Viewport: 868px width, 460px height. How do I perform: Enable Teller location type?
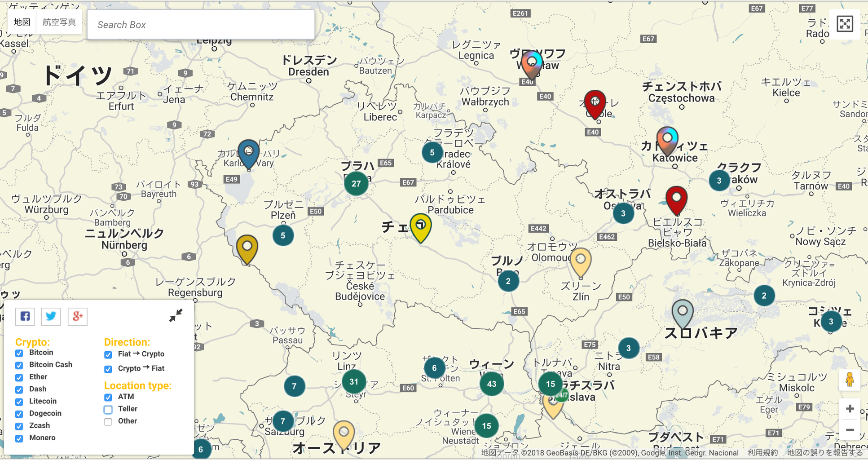coord(108,409)
